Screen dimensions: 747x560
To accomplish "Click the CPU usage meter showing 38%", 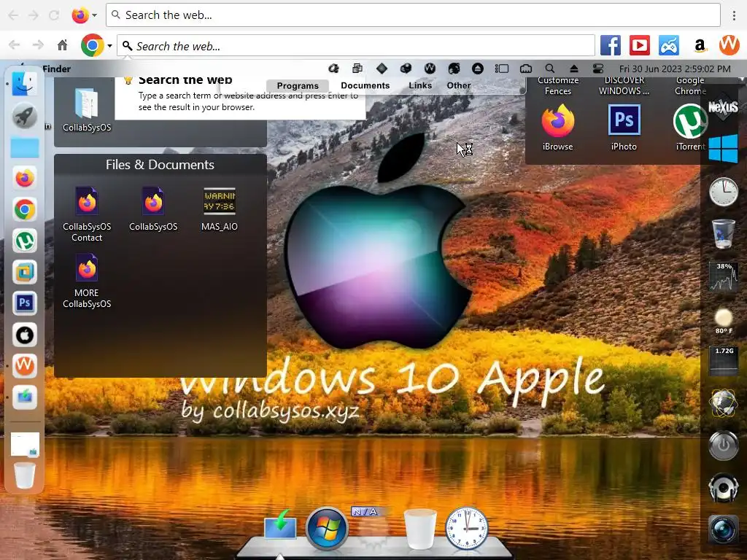I will click(x=723, y=276).
